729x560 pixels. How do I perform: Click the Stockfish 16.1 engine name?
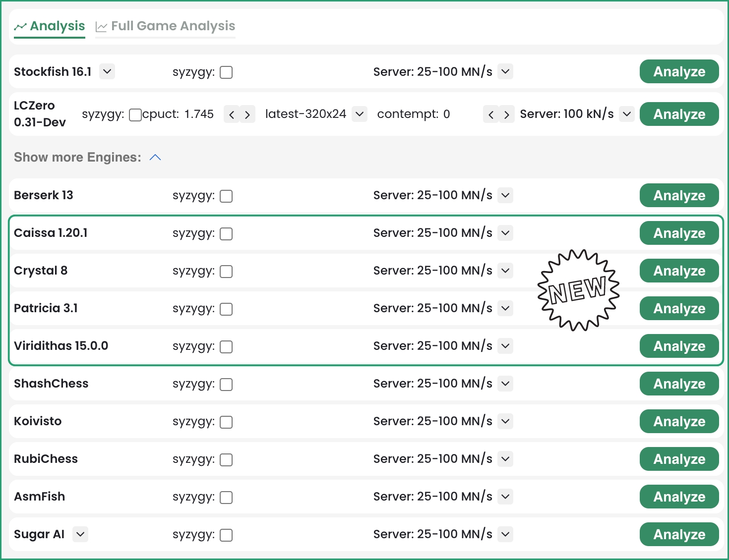point(53,71)
